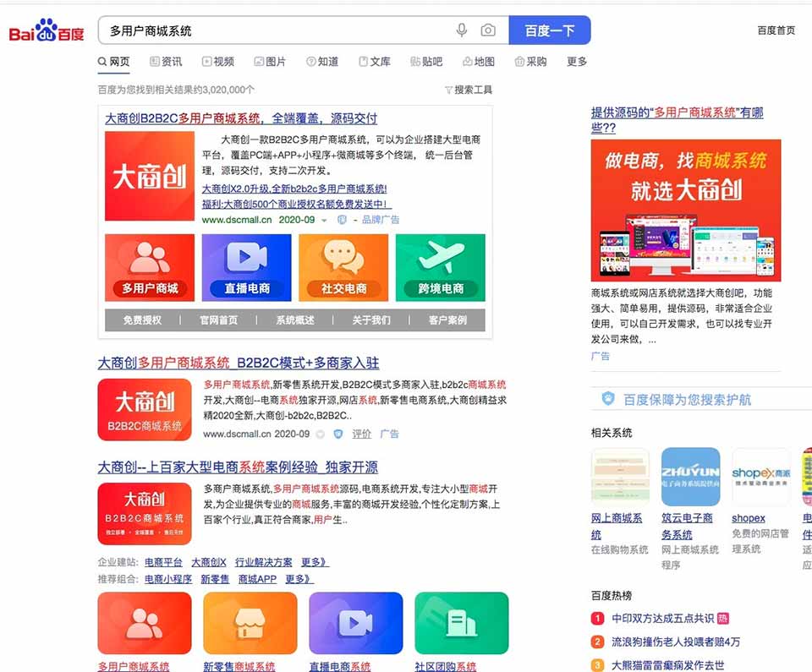
Task: Expand the dropdown arrow after 2020-09 in top ad
Action: click(324, 221)
